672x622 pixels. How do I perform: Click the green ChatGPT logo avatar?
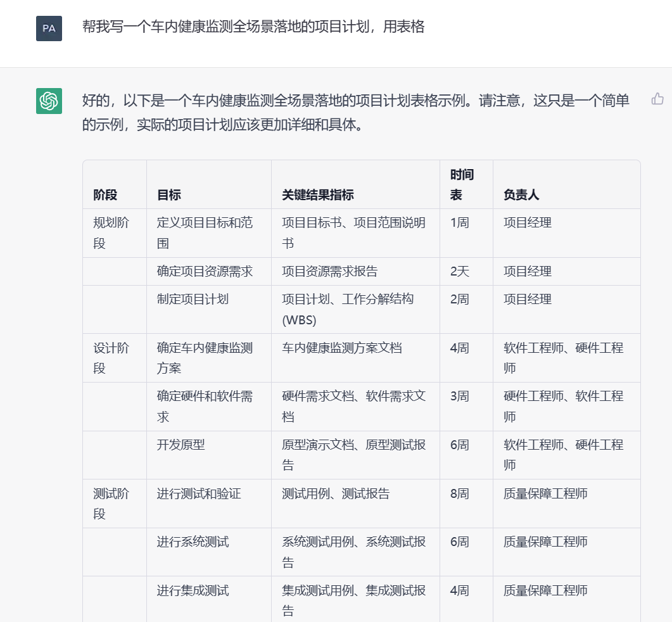(x=49, y=101)
